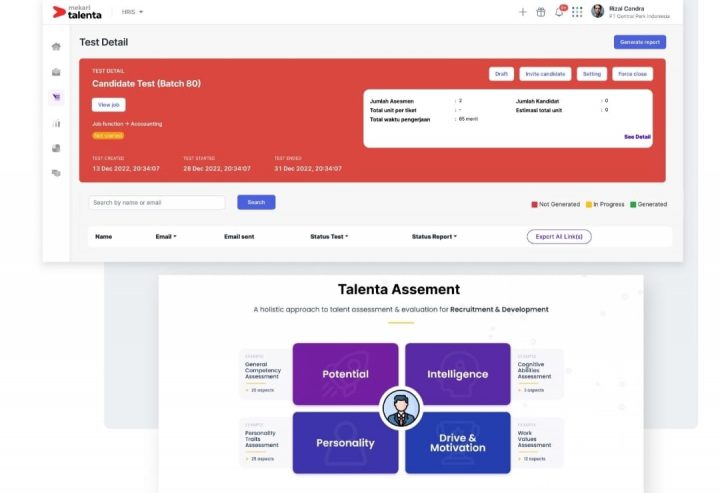Screen dimensions: 720x493
Task: Click the Total waktu pengerjaan row
Action: [x=424, y=119]
